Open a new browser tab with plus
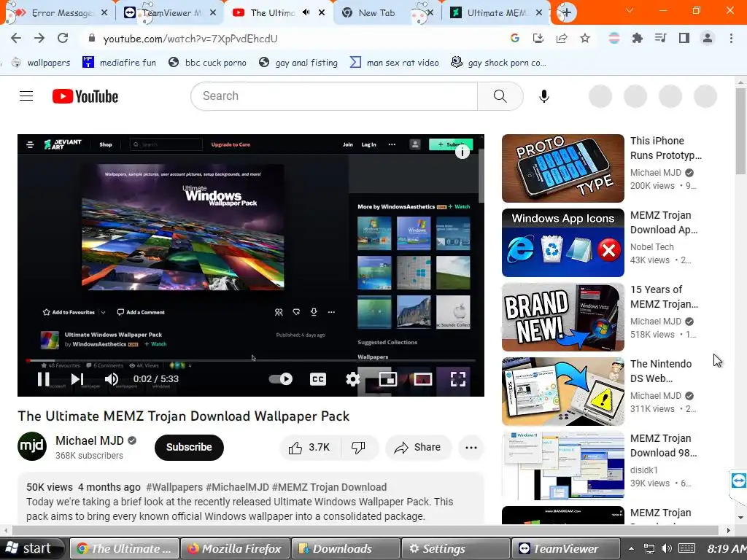This screenshot has width=747, height=560. [x=566, y=13]
